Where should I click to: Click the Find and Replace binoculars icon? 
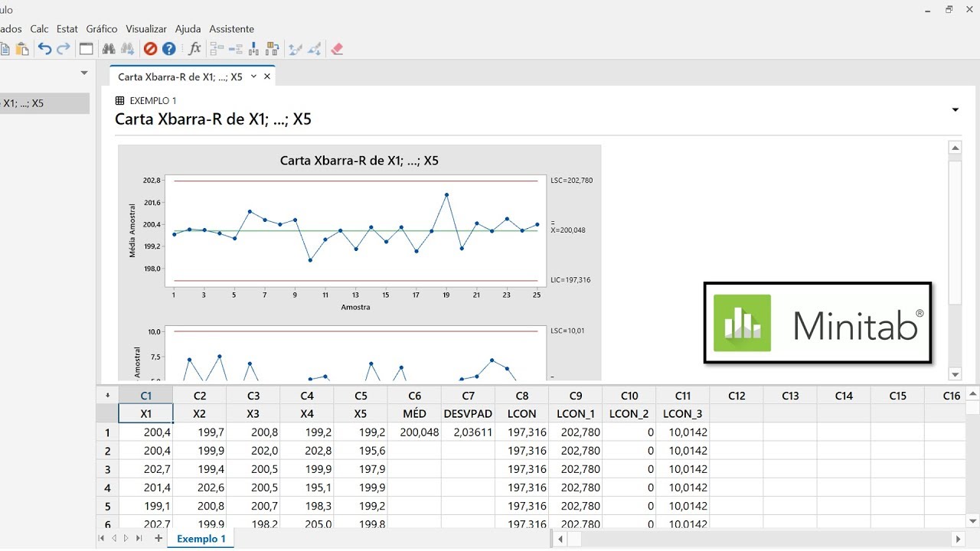point(127,49)
